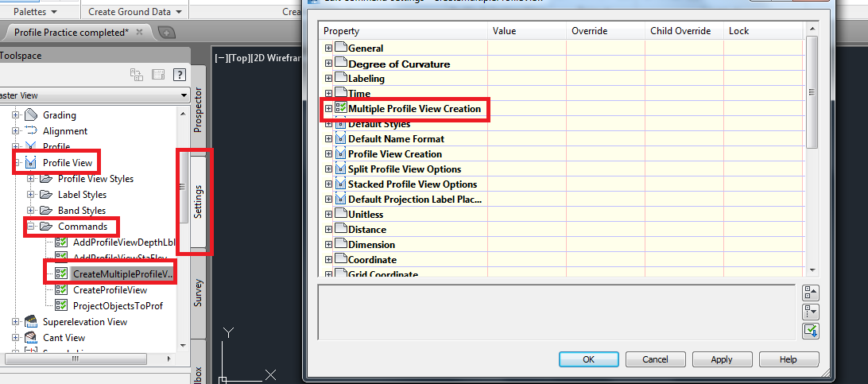Screen dimensions: 868x384
Task: Close the Profile Practice completed drawing tab
Action: pyautogui.click(x=140, y=32)
